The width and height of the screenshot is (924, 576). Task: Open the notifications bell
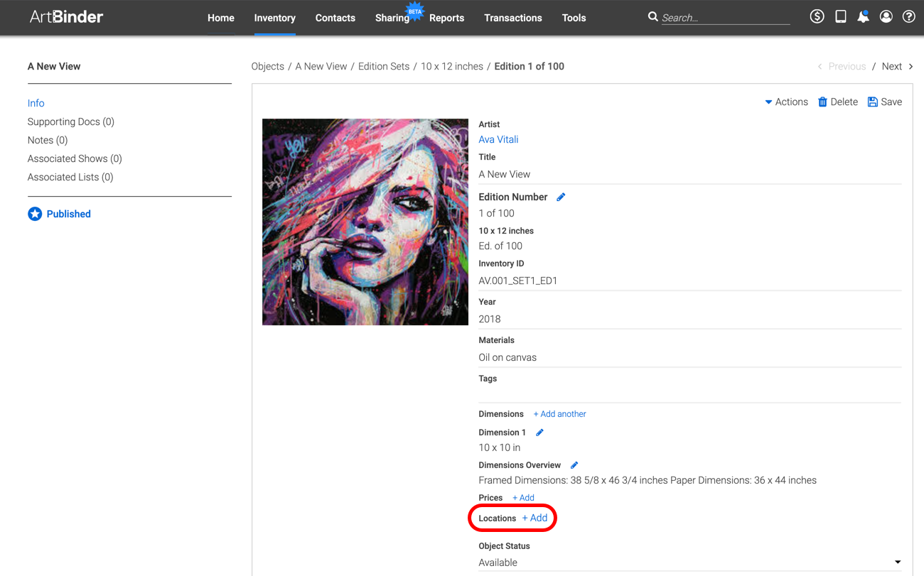coord(863,16)
